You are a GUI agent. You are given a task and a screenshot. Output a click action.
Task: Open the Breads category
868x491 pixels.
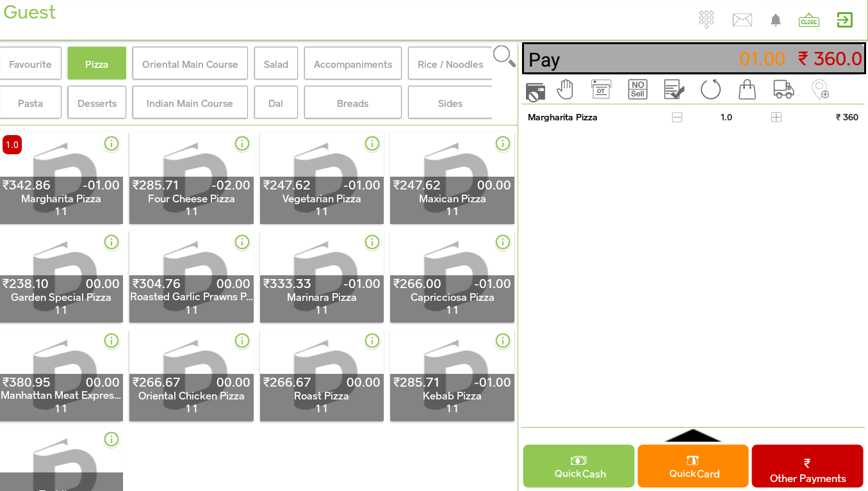coord(353,102)
